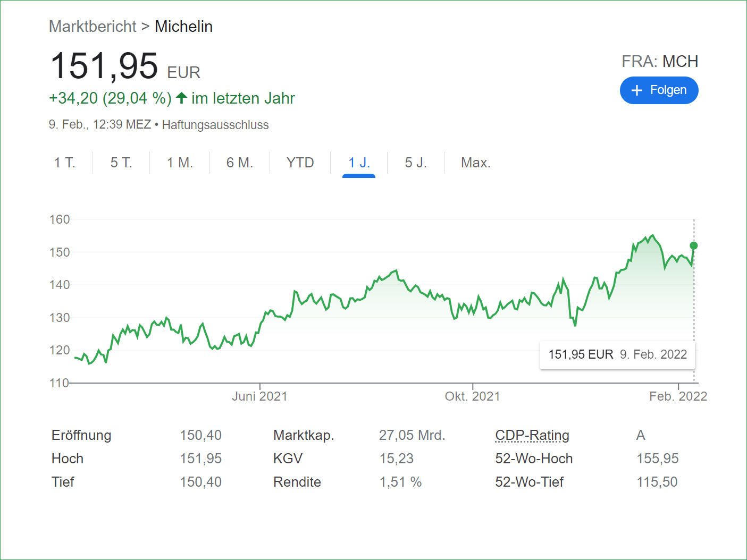747x560 pixels.
Task: Click the CDP-Rating value A
Action: pos(641,435)
